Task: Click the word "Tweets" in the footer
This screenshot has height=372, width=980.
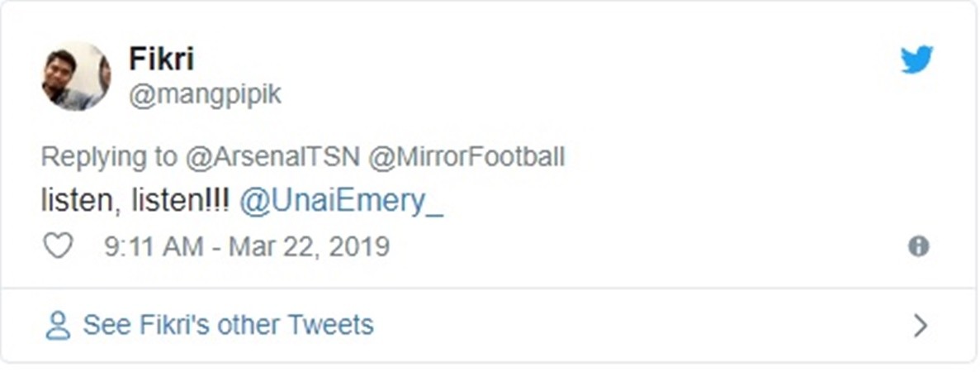Action: (x=332, y=325)
